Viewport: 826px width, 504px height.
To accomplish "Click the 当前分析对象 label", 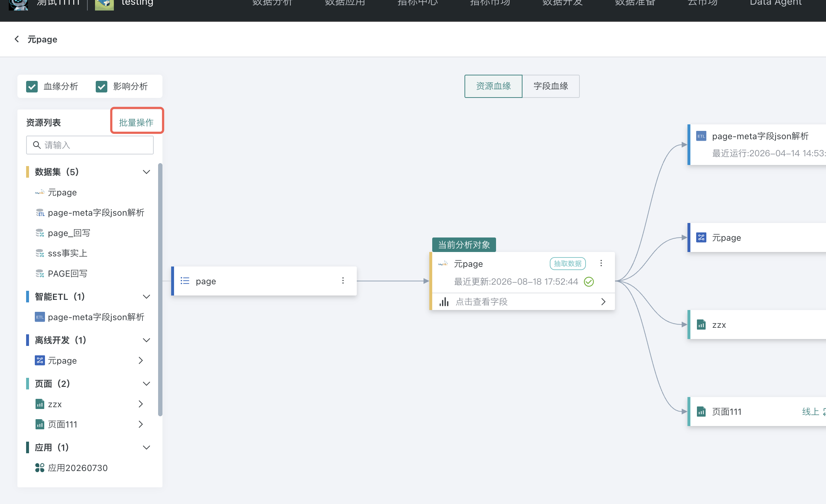I will tap(464, 245).
